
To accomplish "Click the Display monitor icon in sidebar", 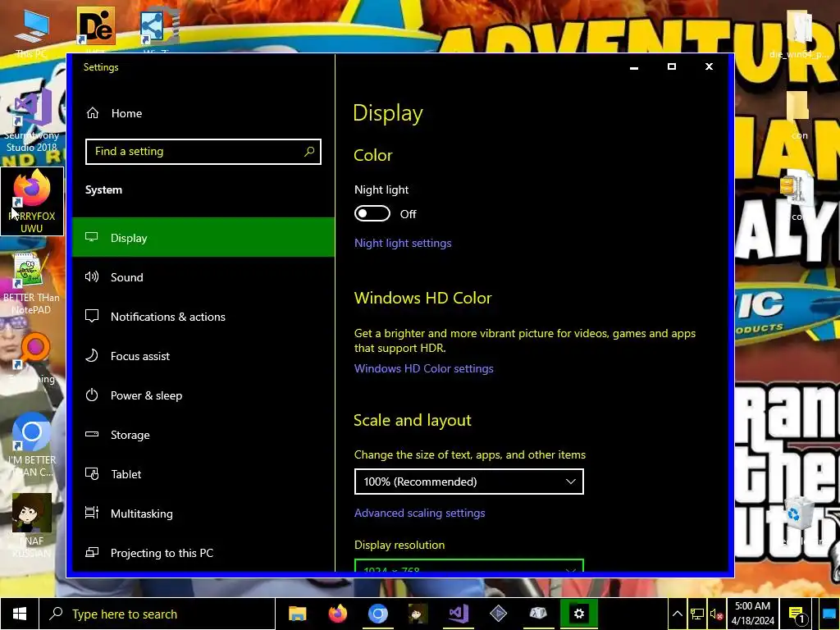I will [92, 237].
